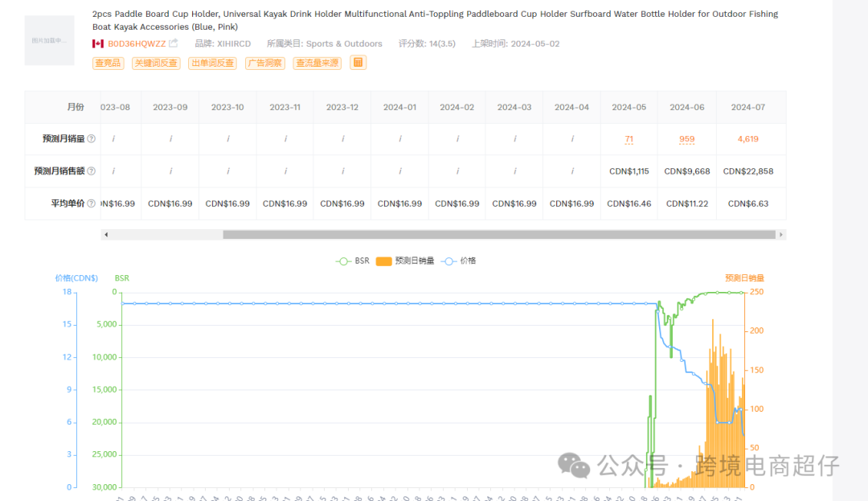Click the orange 预测日销量 axis label

click(744, 278)
